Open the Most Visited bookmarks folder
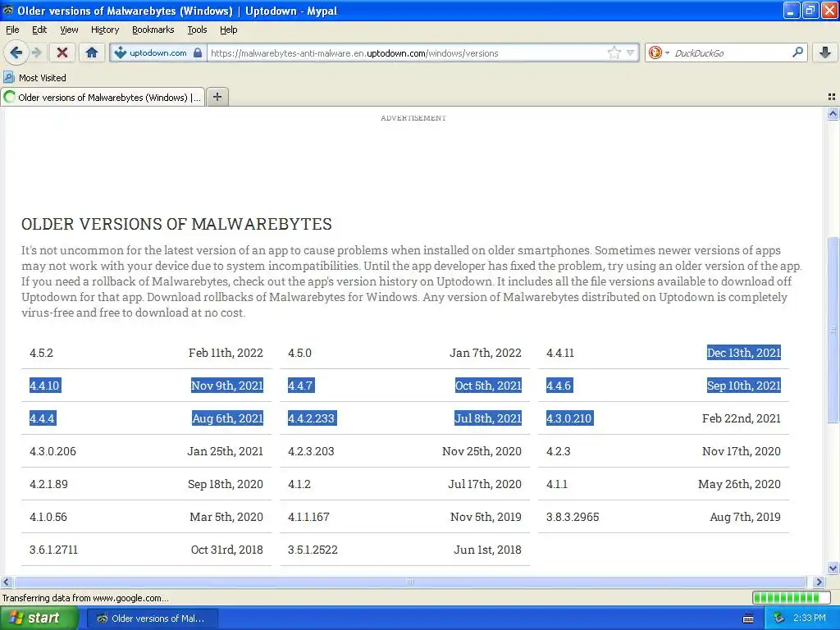The height and width of the screenshot is (630, 840). [35, 78]
